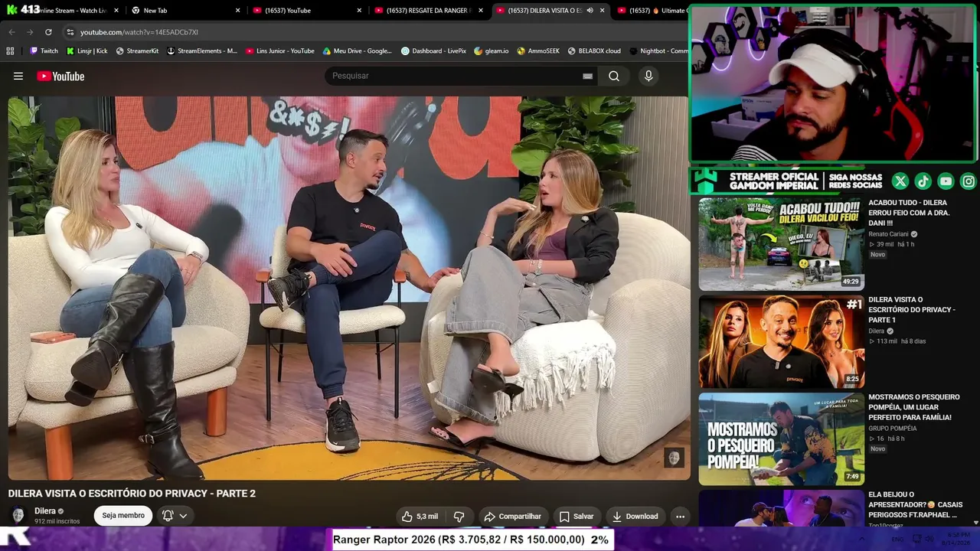980x551 pixels.
Task: Click the video player to pause
Action: click(x=348, y=288)
